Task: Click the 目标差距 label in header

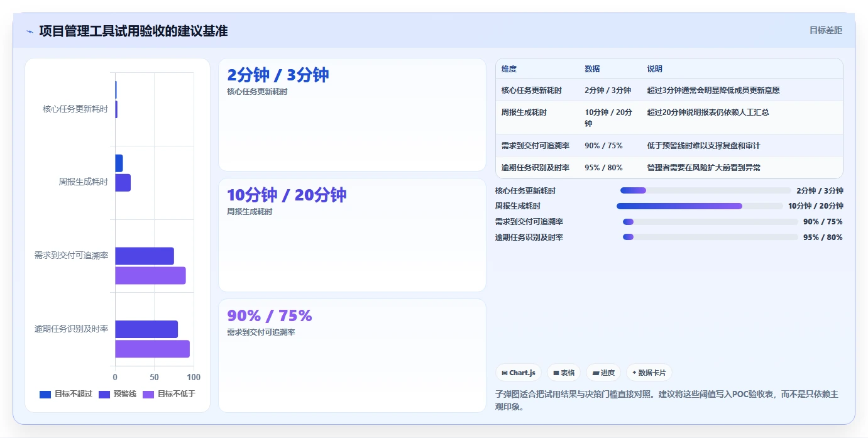Action: coord(825,30)
